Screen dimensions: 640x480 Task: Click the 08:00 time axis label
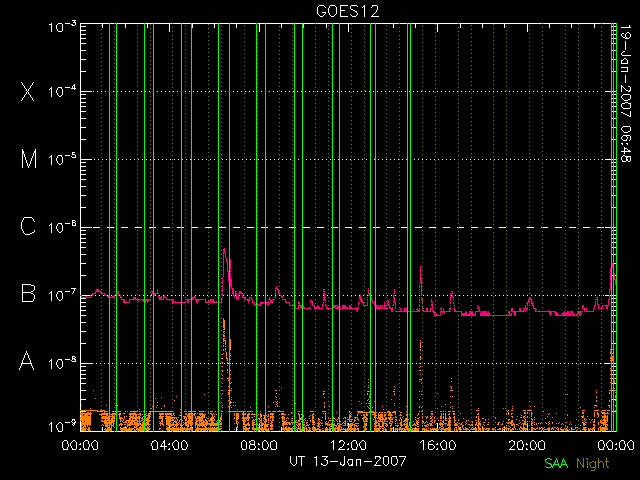pos(259,444)
